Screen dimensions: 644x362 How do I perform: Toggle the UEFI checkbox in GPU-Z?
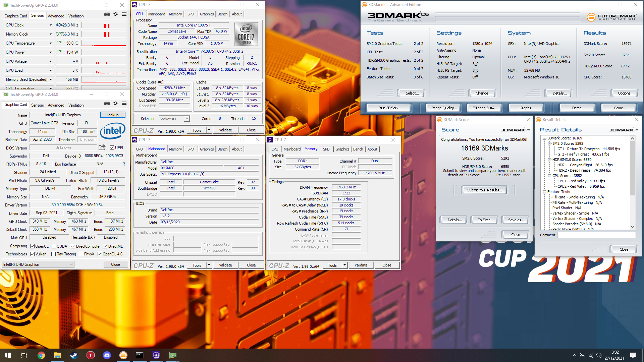(x=112, y=147)
